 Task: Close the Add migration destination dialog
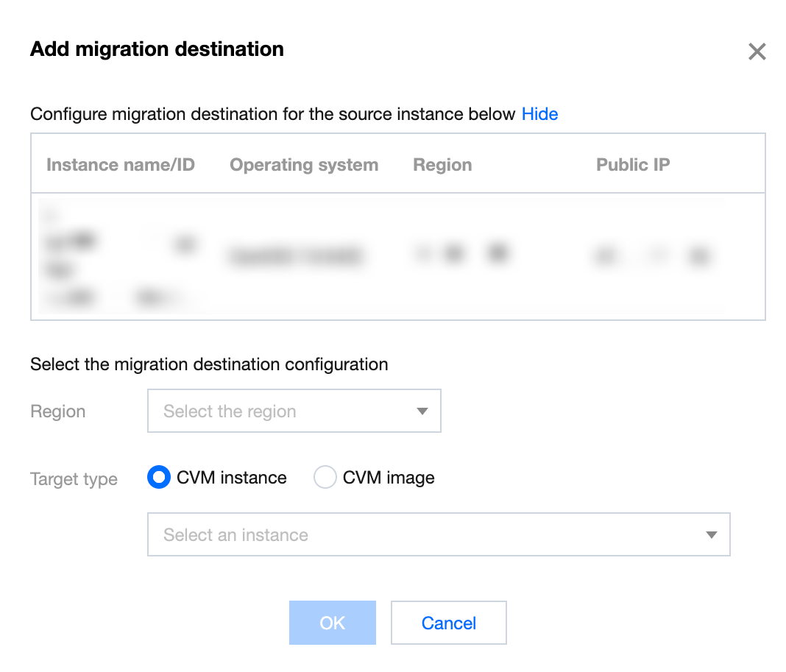click(x=757, y=52)
